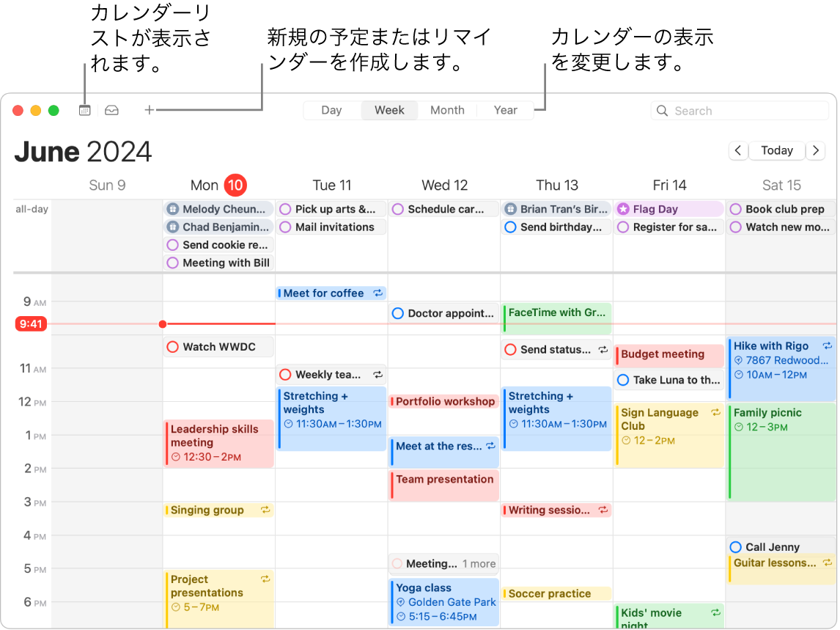Image resolution: width=840 pixels, height=630 pixels.
Task: Open the Family picnic event
Action: tap(781, 451)
